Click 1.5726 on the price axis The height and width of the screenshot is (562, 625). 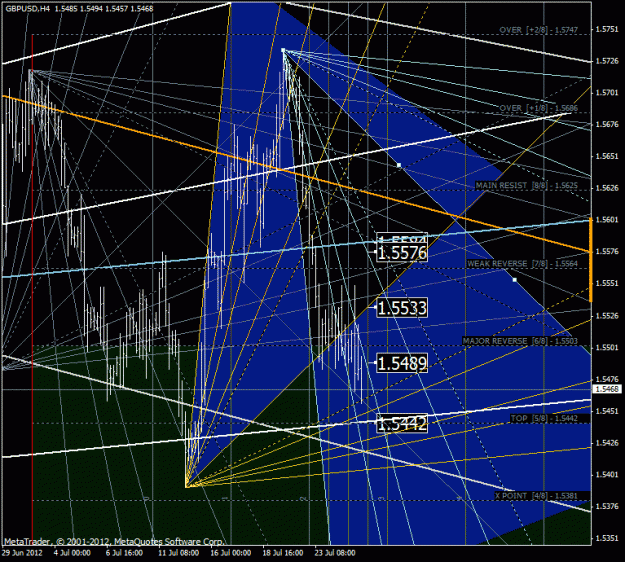(607, 61)
